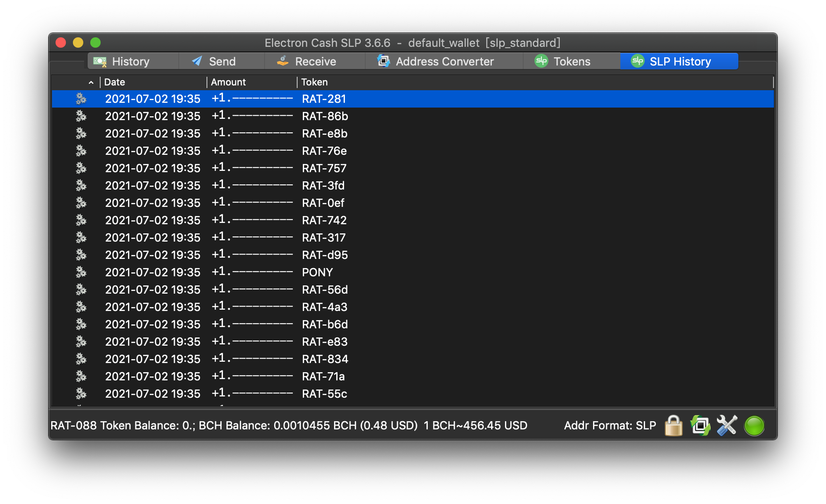Select the RAT-4a3 token name
The image size is (826, 504).
point(324,307)
